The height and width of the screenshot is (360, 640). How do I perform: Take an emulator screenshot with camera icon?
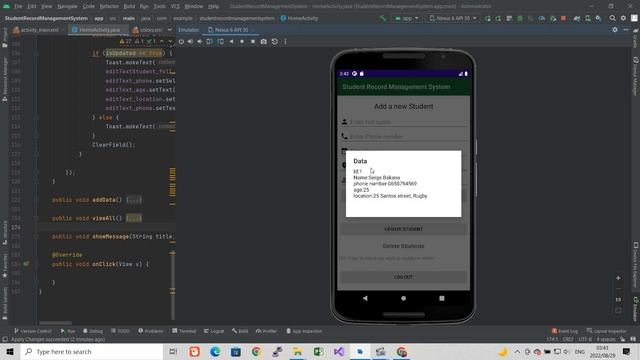point(264,41)
